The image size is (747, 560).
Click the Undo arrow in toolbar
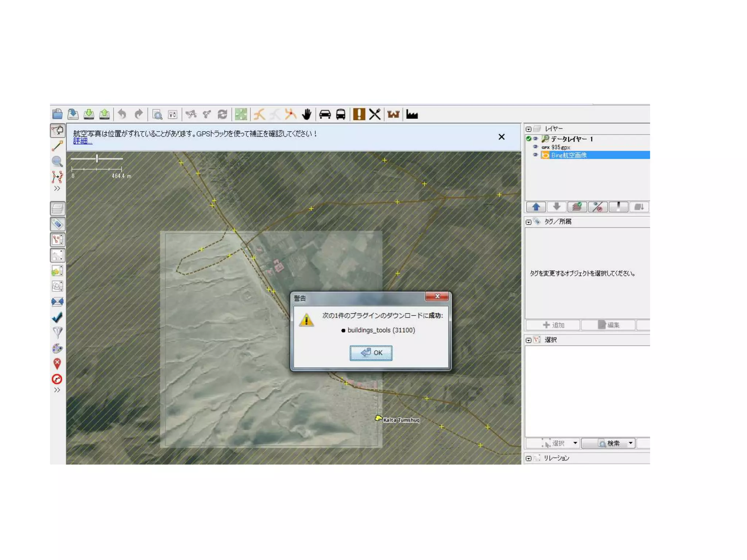(x=122, y=114)
